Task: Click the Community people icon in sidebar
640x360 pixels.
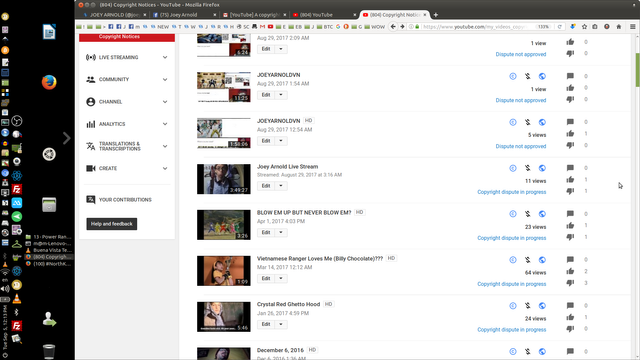Action: (91, 80)
